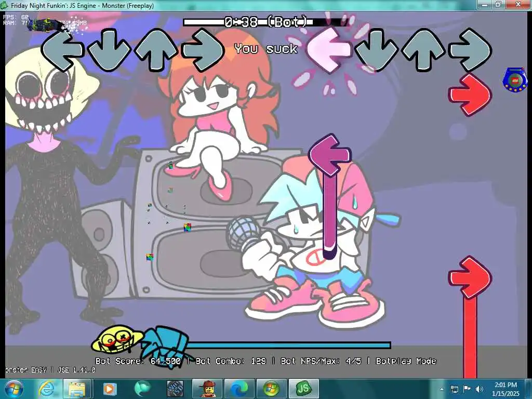Click the opponent's down arrow receptor
The image size is (532, 399).
coord(109,50)
